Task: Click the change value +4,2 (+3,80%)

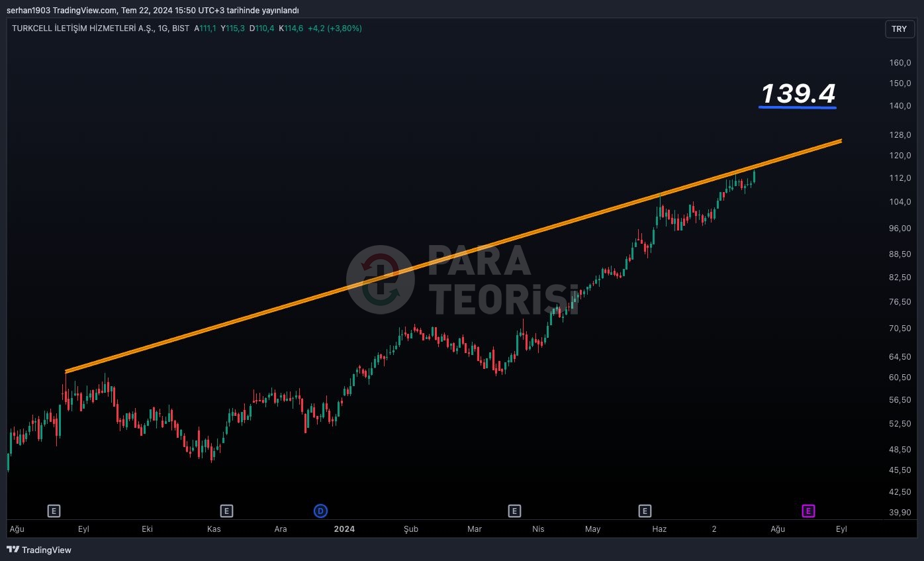Action: point(335,28)
